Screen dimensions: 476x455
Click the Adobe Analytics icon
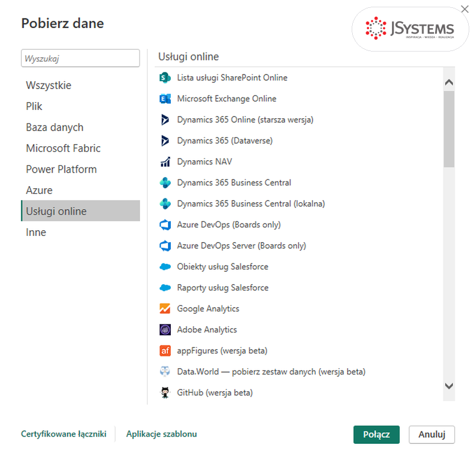tap(165, 329)
